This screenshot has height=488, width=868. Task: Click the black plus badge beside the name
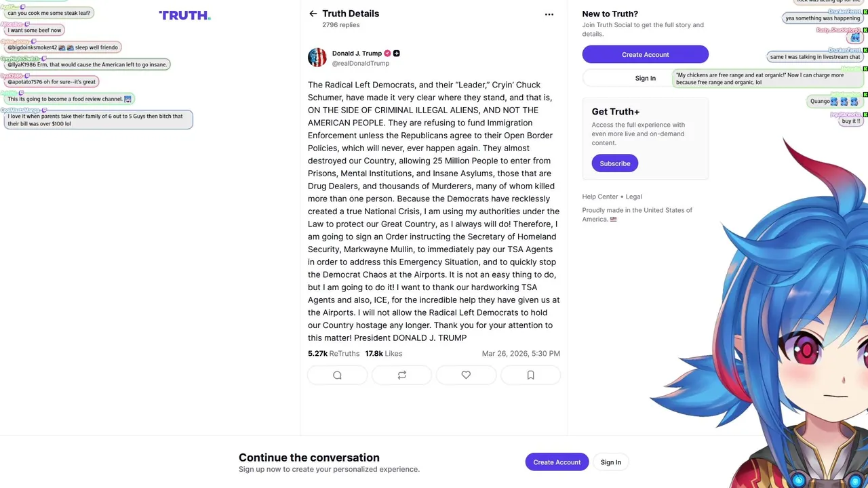[x=397, y=54]
